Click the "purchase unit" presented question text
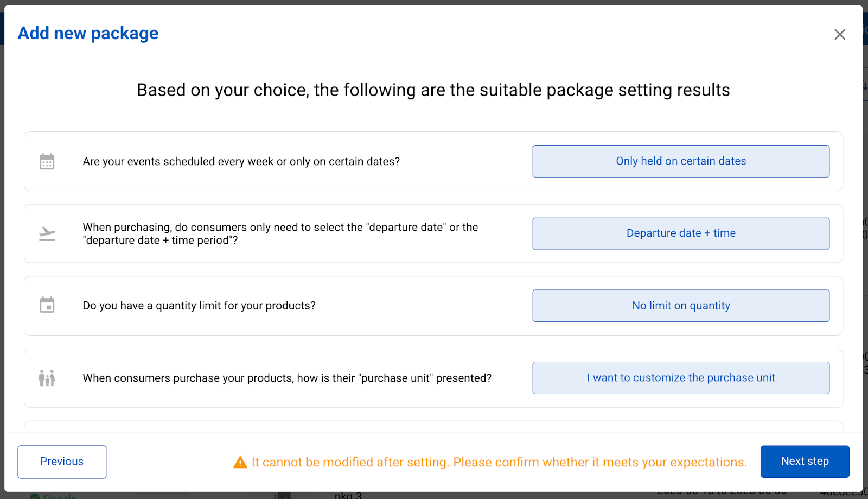868x499 pixels. click(x=287, y=378)
